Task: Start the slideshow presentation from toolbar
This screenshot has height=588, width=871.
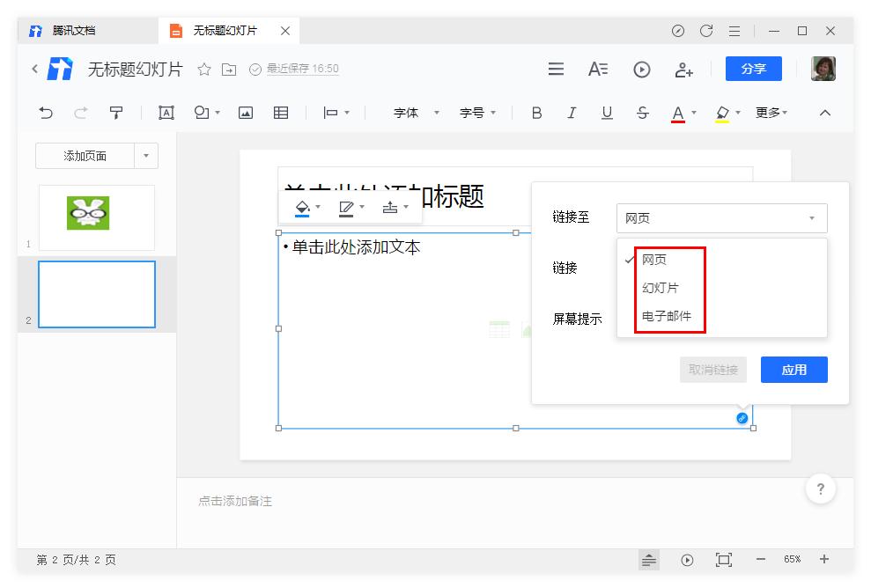Action: pyautogui.click(x=642, y=69)
